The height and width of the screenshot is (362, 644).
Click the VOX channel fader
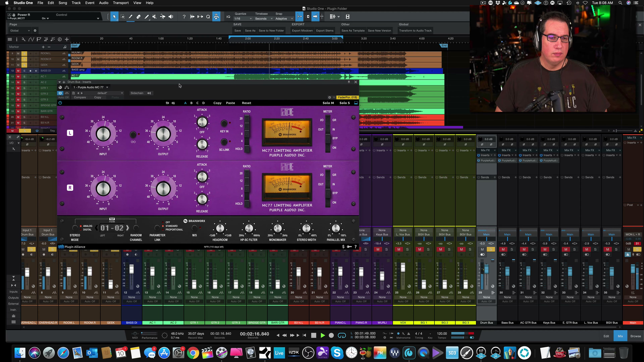[x=403, y=268]
